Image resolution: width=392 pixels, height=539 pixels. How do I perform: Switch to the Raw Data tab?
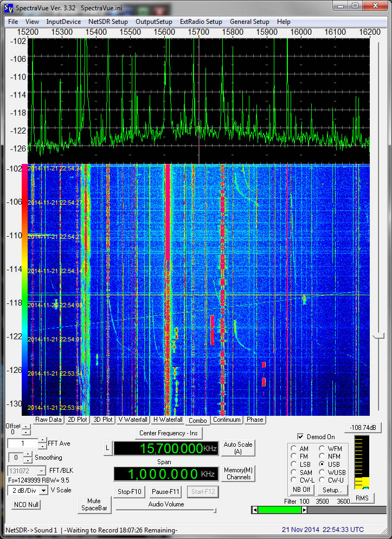pos(48,420)
